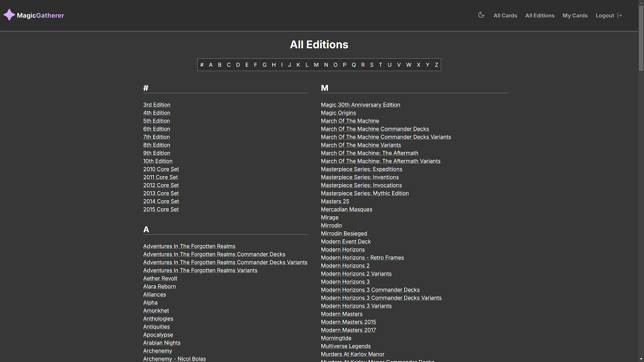Image resolution: width=644 pixels, height=362 pixels.
Task: Open Murders At Karlov Manor edition
Action: click(353, 354)
